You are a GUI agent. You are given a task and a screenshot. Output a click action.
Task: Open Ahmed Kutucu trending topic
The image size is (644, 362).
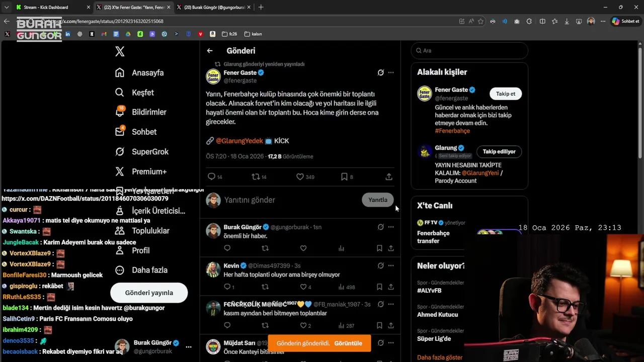point(437,315)
